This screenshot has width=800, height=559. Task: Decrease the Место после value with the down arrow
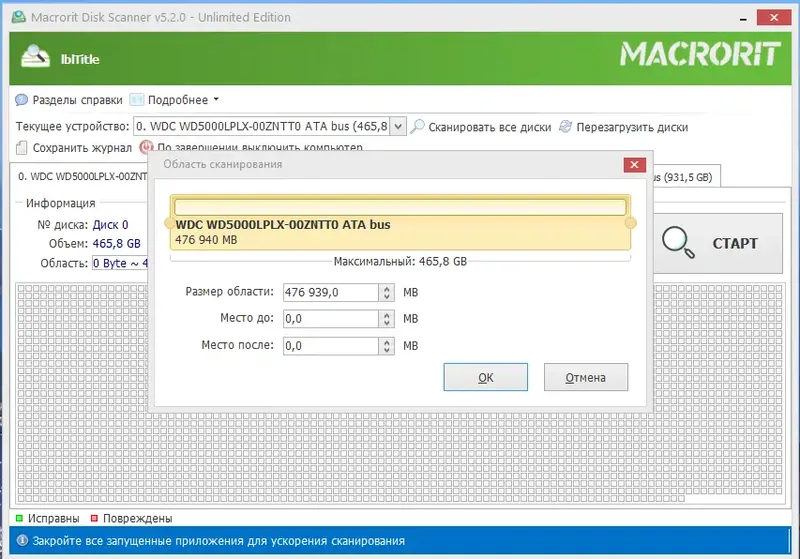click(387, 350)
